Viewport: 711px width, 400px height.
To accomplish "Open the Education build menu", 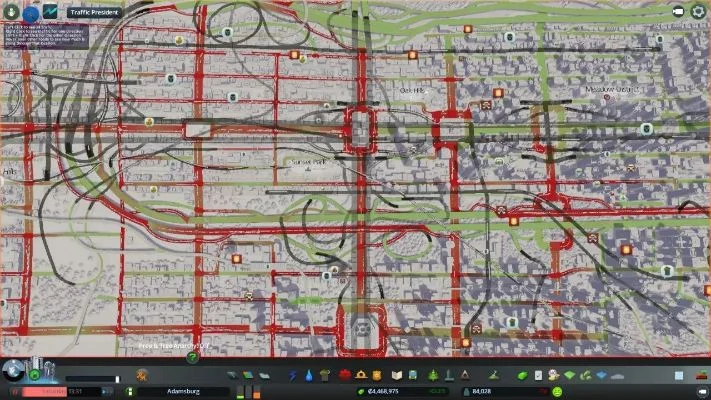I will click(396, 375).
